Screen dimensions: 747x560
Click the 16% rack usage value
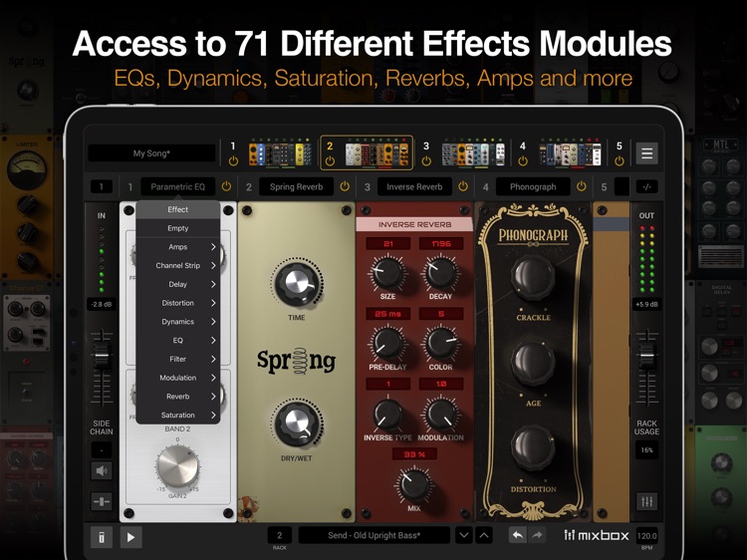coord(646,450)
